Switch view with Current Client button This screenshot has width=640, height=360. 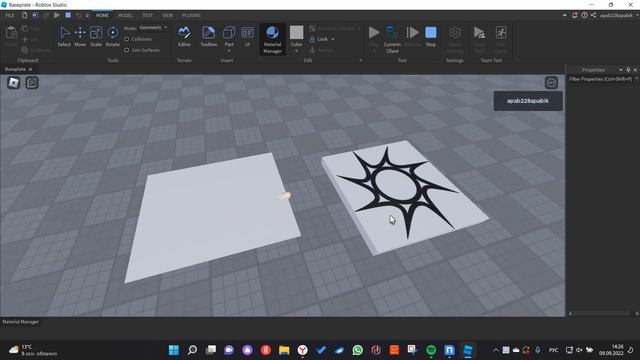[392, 39]
